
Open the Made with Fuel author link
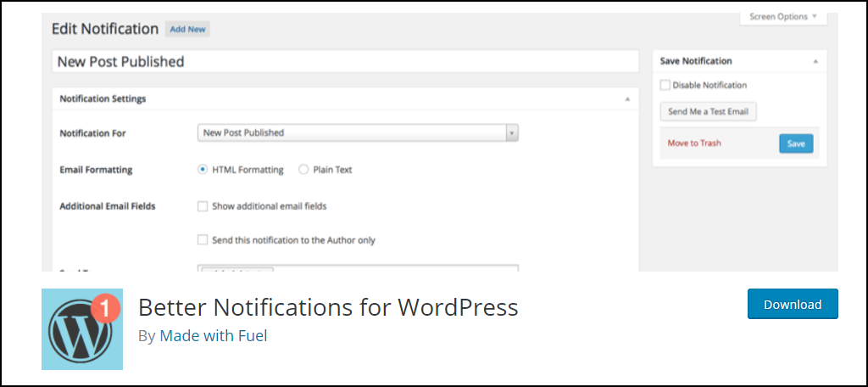click(214, 336)
